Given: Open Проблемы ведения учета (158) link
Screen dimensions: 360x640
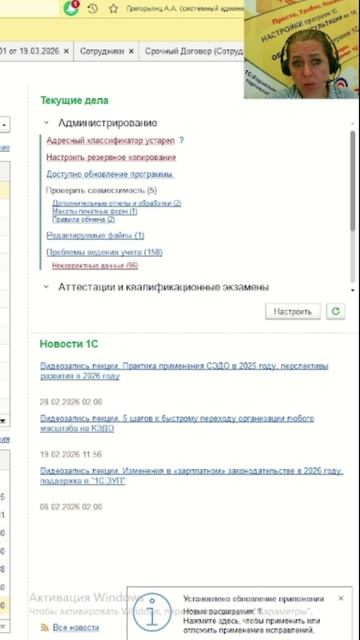Looking at the screenshot, I should (104, 253).
